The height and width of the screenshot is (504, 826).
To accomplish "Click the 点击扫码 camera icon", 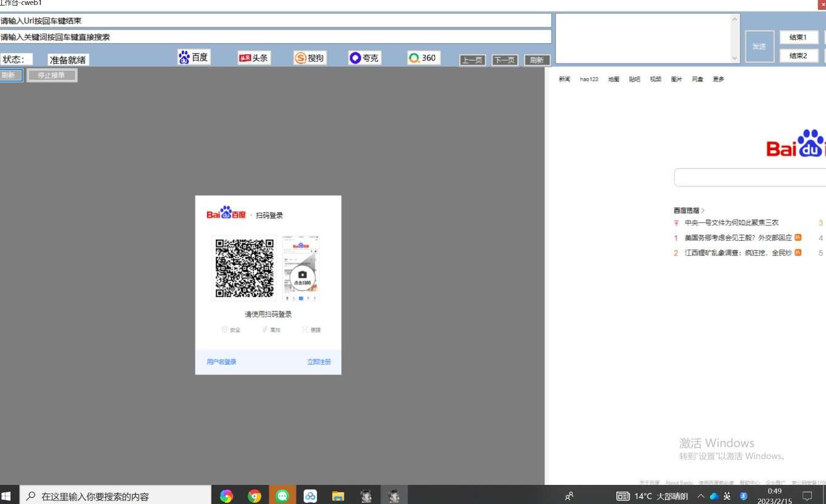I will (302, 277).
